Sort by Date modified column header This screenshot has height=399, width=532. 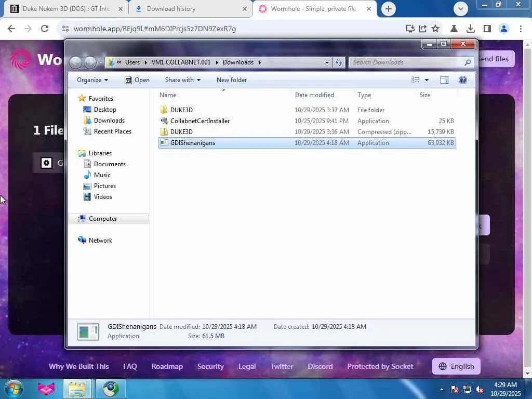(322, 95)
